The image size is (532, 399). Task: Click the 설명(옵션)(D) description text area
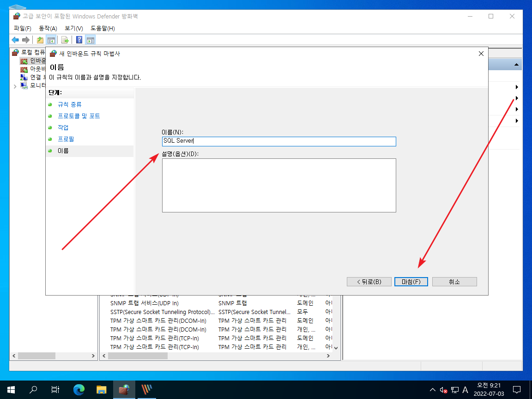point(279,185)
